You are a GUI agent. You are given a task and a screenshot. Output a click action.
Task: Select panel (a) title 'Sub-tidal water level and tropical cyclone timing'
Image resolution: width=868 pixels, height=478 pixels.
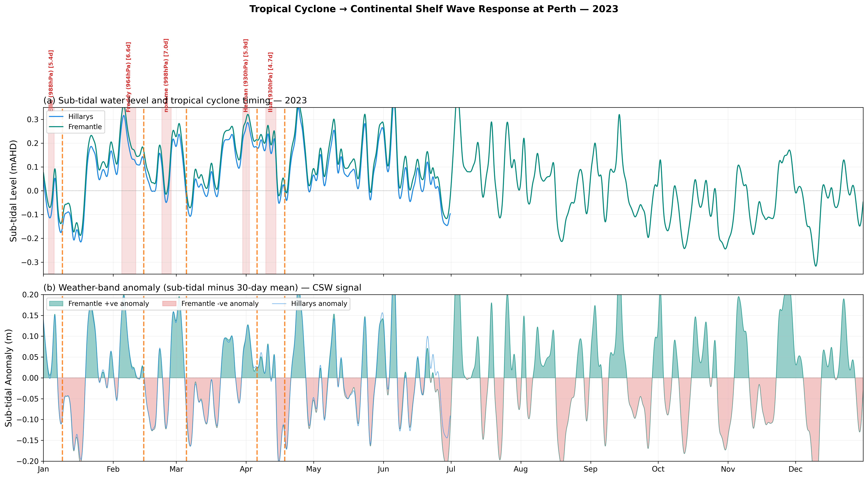[x=175, y=100]
